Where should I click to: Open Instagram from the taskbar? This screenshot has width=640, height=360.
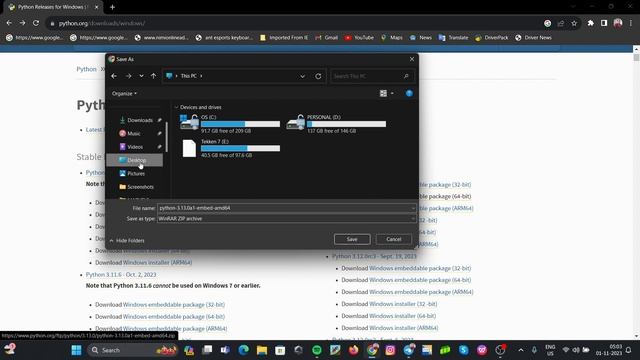[x=390, y=350]
